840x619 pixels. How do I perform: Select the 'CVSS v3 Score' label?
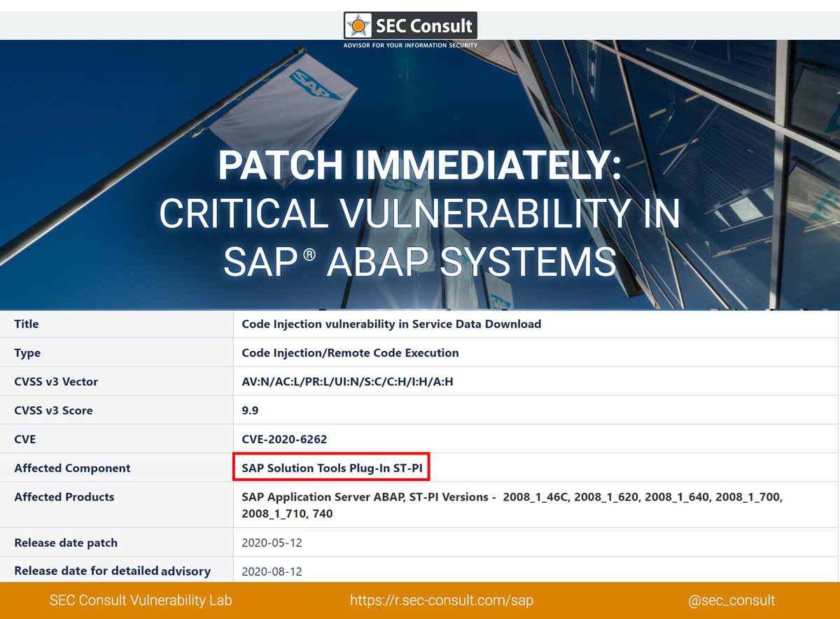tap(53, 410)
